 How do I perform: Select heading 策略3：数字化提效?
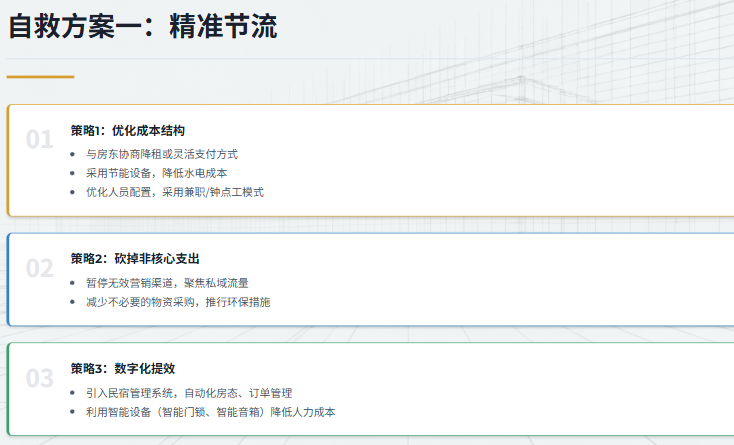pos(122,369)
